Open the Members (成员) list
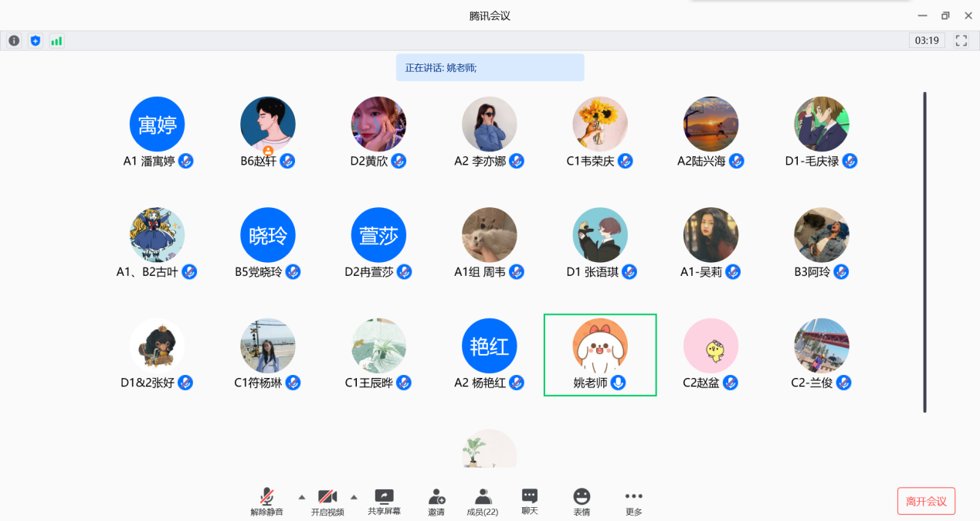980x521 pixels. click(483, 502)
